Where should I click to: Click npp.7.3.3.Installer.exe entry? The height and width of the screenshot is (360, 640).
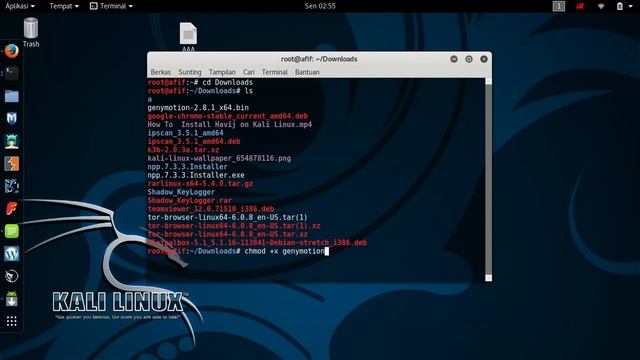tap(196, 175)
